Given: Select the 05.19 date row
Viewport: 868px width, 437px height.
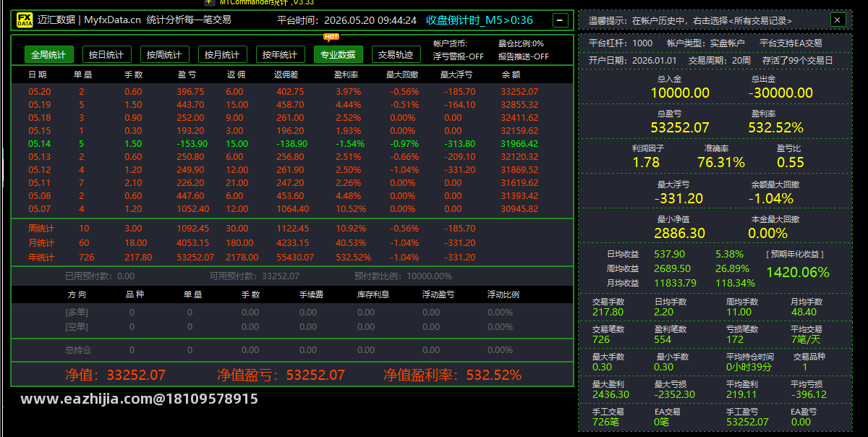Looking at the screenshot, I should point(292,104).
